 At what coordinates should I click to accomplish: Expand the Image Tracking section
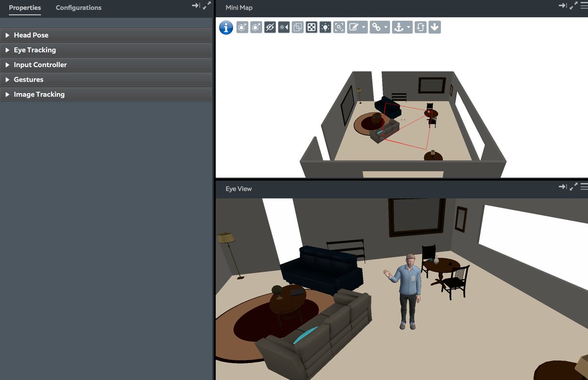[x=106, y=94]
